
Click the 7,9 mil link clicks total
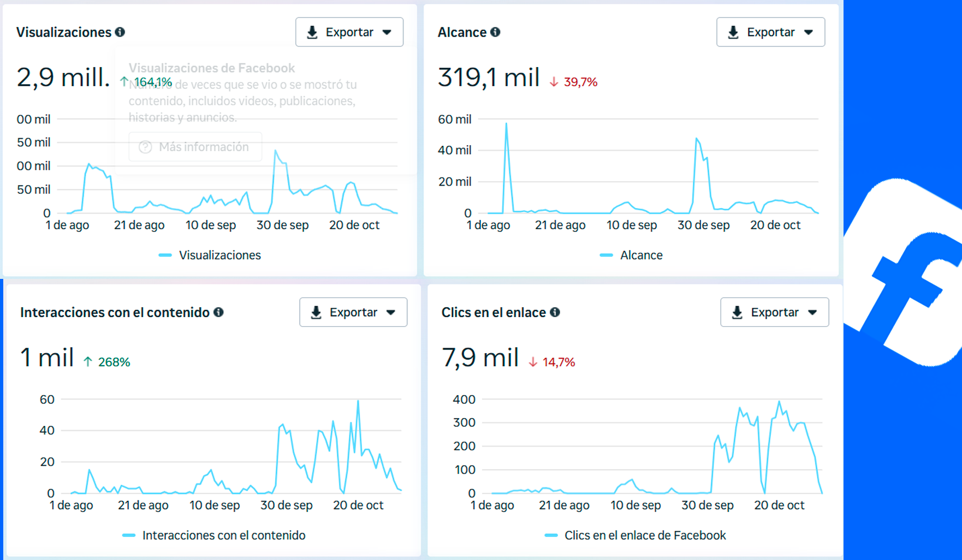480,358
